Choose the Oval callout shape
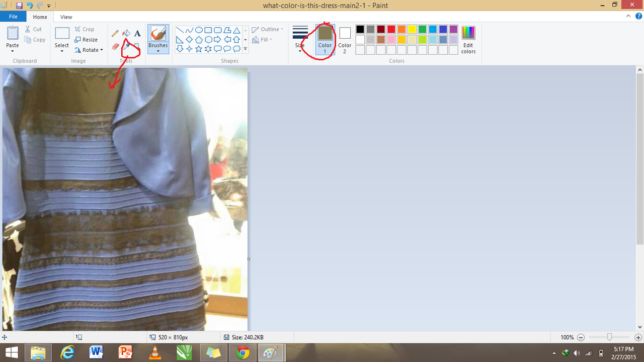Screen dimensions: 644x362 pos(227,49)
